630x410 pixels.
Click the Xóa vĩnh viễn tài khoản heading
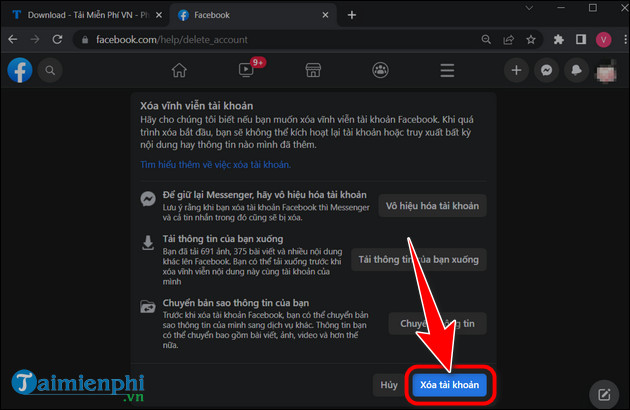[x=196, y=106]
